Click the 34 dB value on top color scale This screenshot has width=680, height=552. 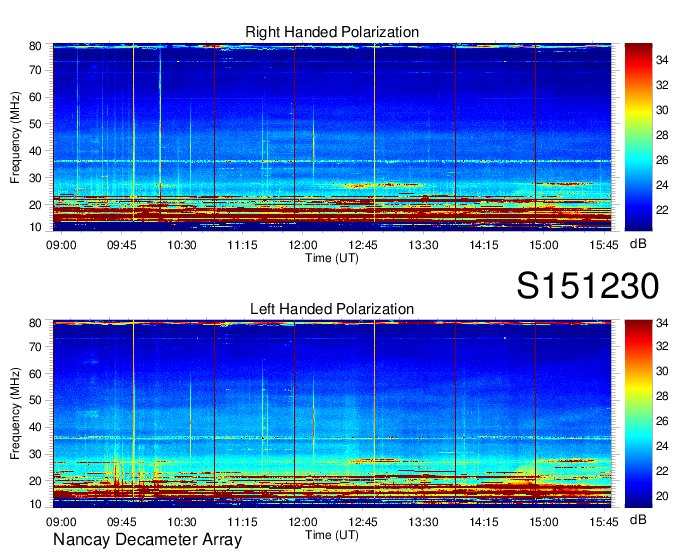(x=662, y=60)
